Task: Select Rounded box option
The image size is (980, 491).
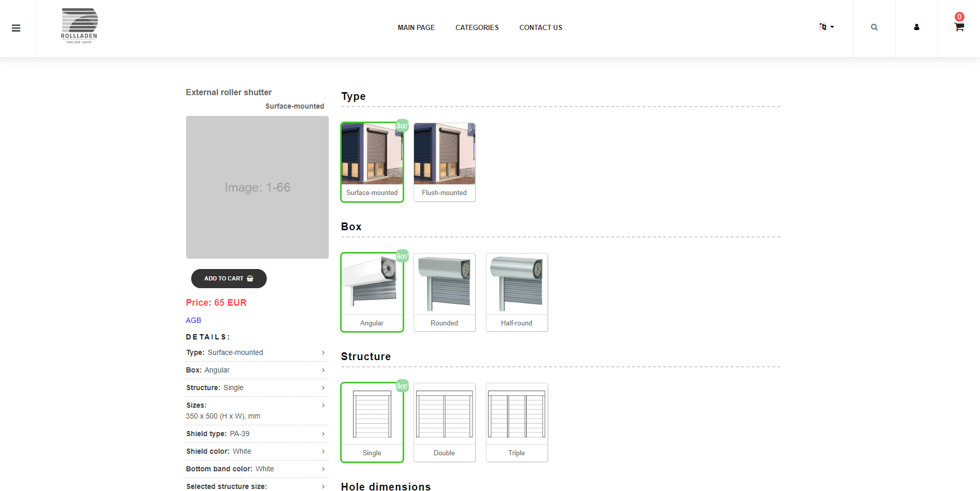Action: click(x=444, y=292)
